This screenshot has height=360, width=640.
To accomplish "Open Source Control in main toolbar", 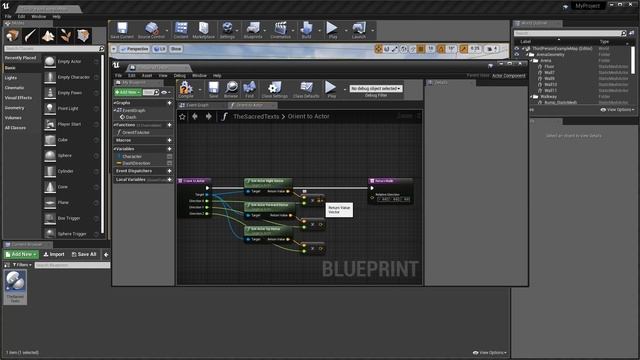I will pos(151,30).
